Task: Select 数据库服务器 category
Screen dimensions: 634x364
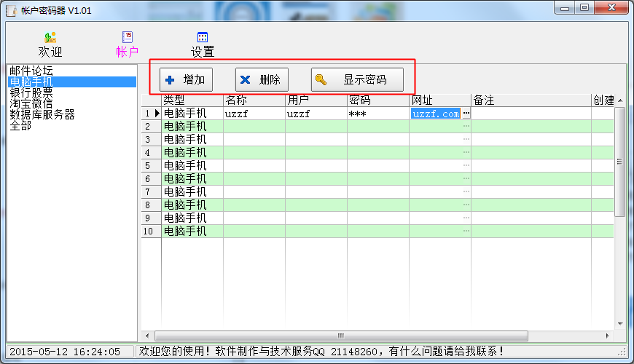Action: (42, 114)
